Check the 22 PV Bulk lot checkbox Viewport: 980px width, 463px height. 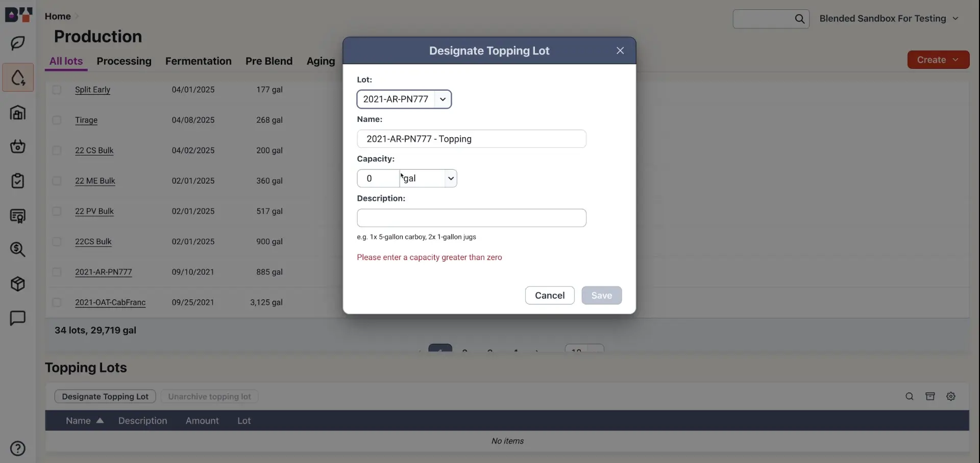pos(57,211)
